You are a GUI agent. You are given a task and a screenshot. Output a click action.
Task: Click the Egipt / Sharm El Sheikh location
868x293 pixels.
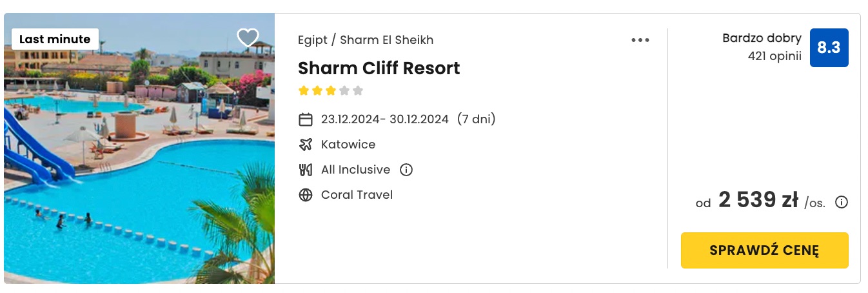[366, 40]
